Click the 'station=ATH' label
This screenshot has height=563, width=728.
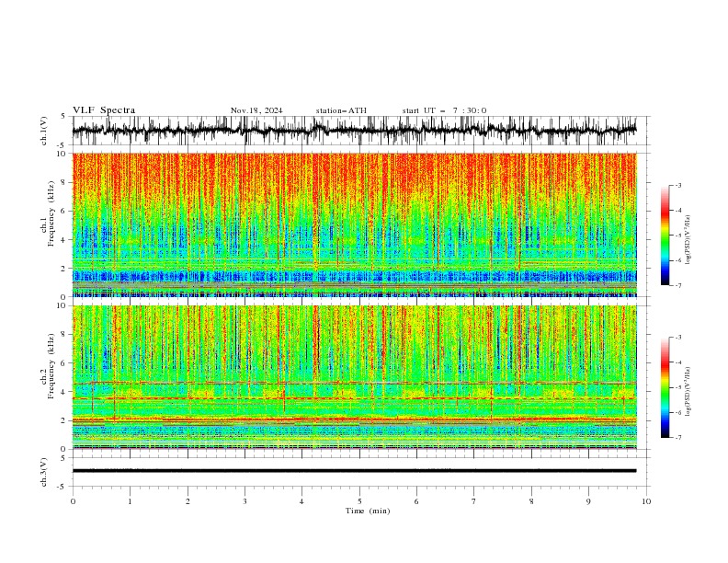point(341,110)
